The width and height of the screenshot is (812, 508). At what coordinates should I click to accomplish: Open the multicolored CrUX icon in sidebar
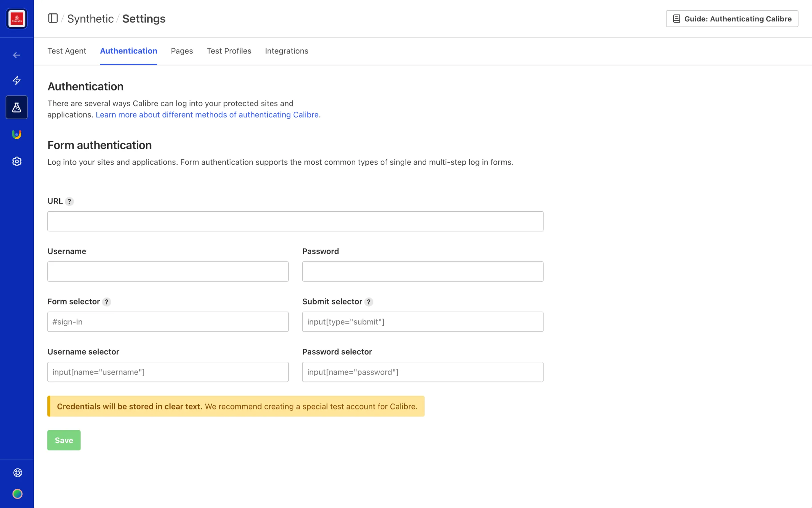(x=17, y=134)
